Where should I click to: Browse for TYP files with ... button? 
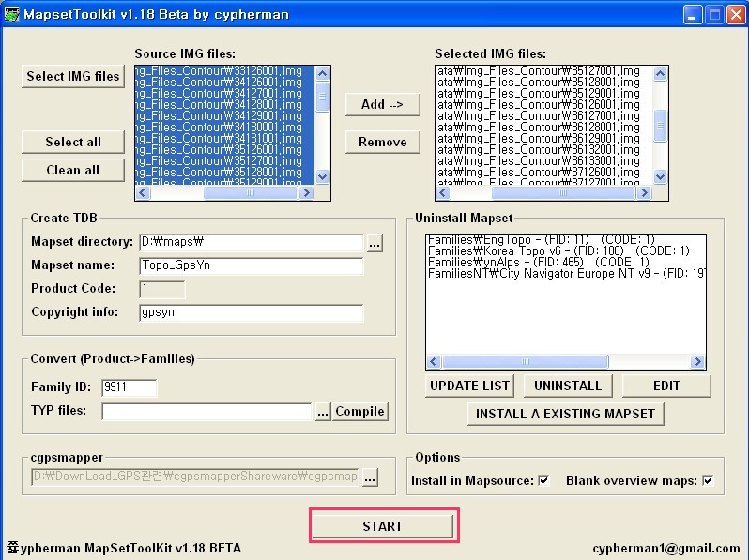tap(323, 412)
